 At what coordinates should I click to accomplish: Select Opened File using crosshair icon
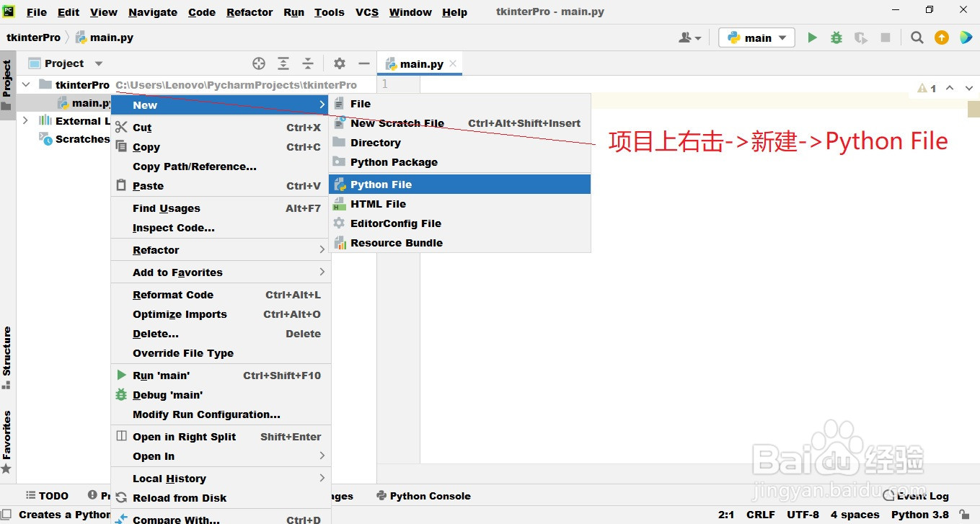click(259, 63)
